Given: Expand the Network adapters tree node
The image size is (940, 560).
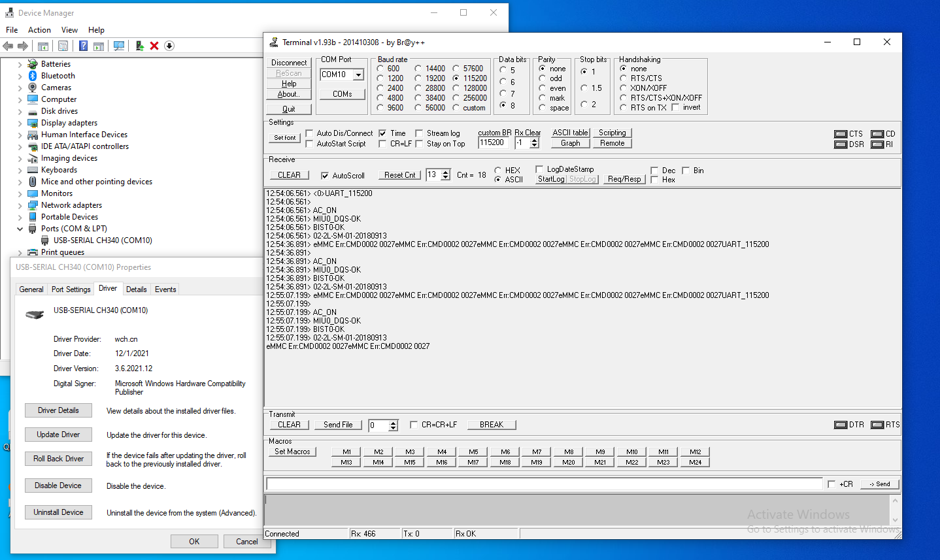Looking at the screenshot, I should 20,205.
